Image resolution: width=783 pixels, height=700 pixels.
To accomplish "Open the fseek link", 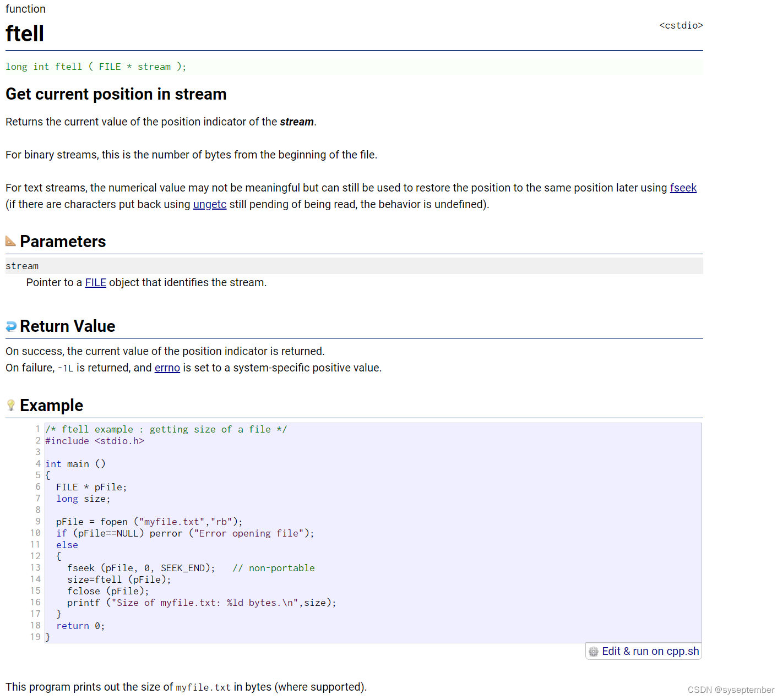I will point(683,188).
